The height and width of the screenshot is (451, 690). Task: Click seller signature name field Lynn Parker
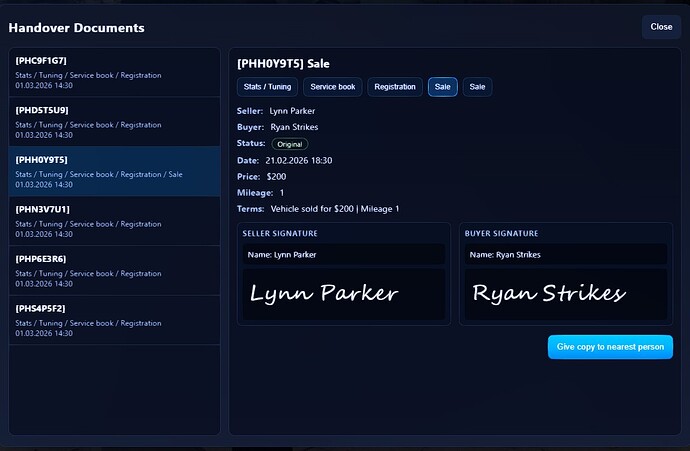coord(344,255)
